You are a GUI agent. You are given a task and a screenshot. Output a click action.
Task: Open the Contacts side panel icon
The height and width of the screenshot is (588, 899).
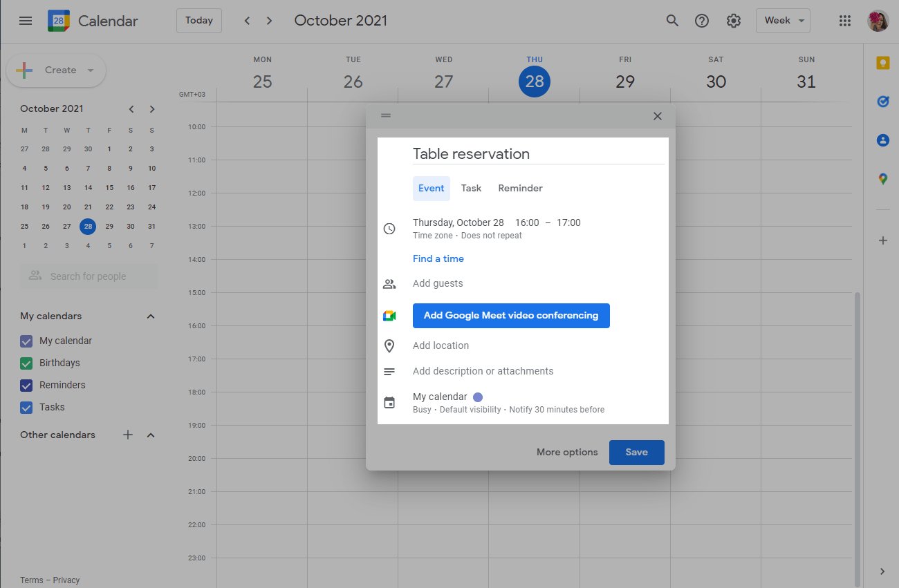[x=882, y=140]
